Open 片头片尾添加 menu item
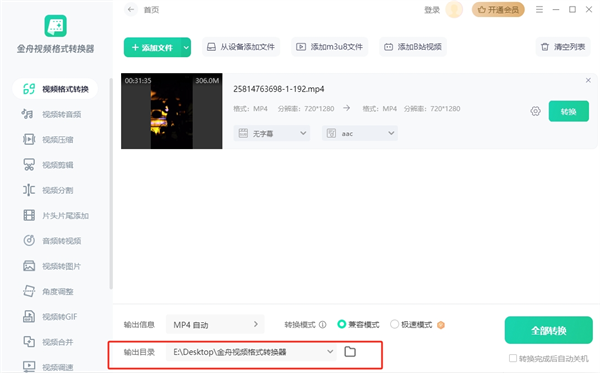 pyautogui.click(x=56, y=215)
